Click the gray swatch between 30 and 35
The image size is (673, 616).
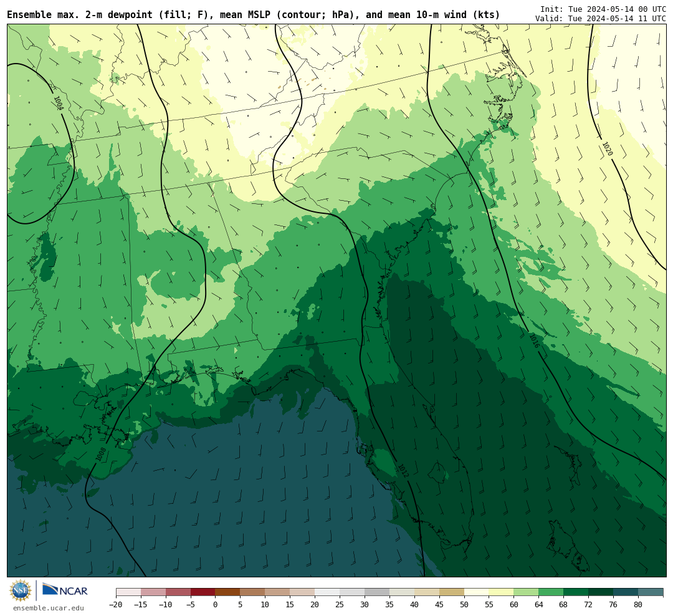(x=377, y=592)
